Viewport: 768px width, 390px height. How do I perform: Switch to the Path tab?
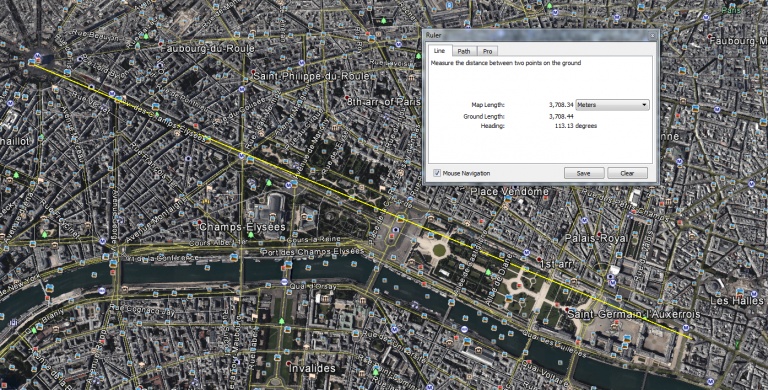464,51
